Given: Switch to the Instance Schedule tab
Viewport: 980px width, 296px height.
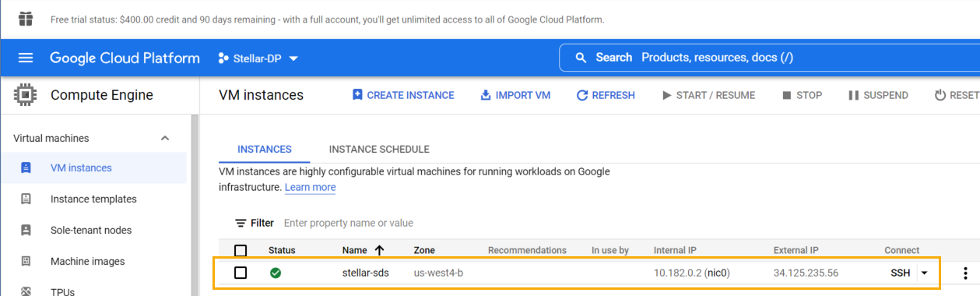Looking at the screenshot, I should coord(379,150).
